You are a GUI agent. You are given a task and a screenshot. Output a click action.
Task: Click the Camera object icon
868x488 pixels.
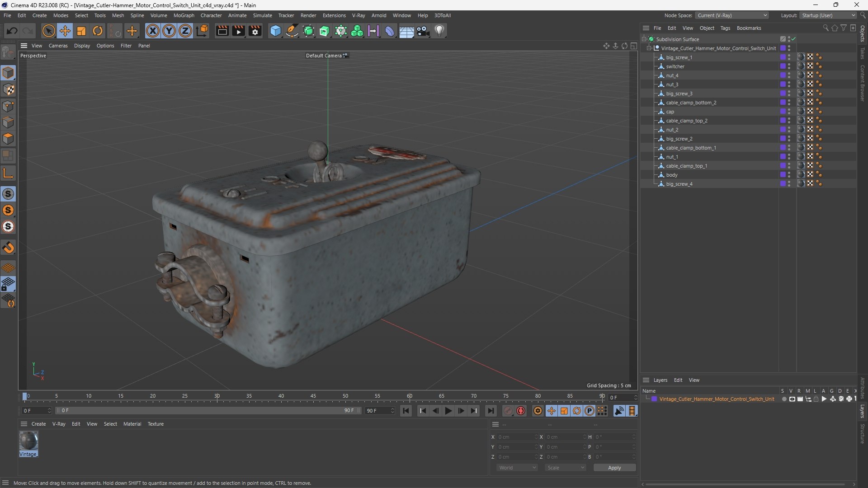(423, 31)
